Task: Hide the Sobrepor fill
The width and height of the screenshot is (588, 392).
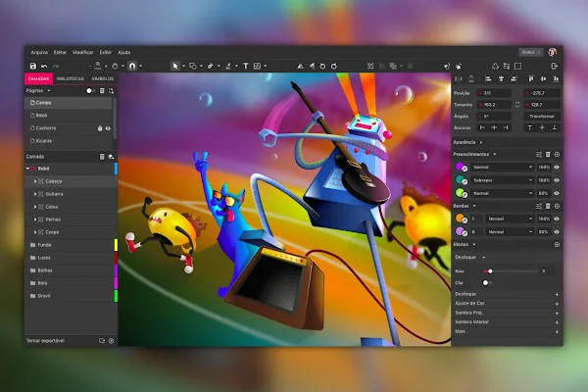Action: coord(557,180)
